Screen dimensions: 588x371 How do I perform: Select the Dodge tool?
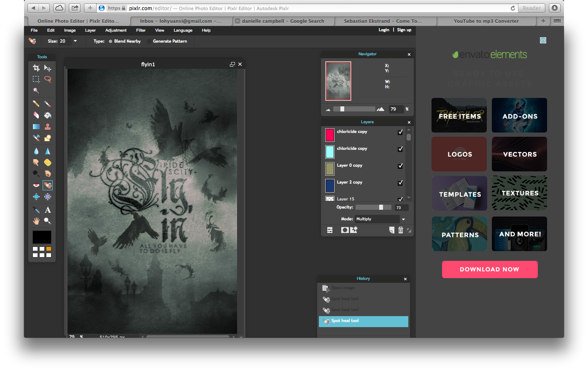coord(36,174)
